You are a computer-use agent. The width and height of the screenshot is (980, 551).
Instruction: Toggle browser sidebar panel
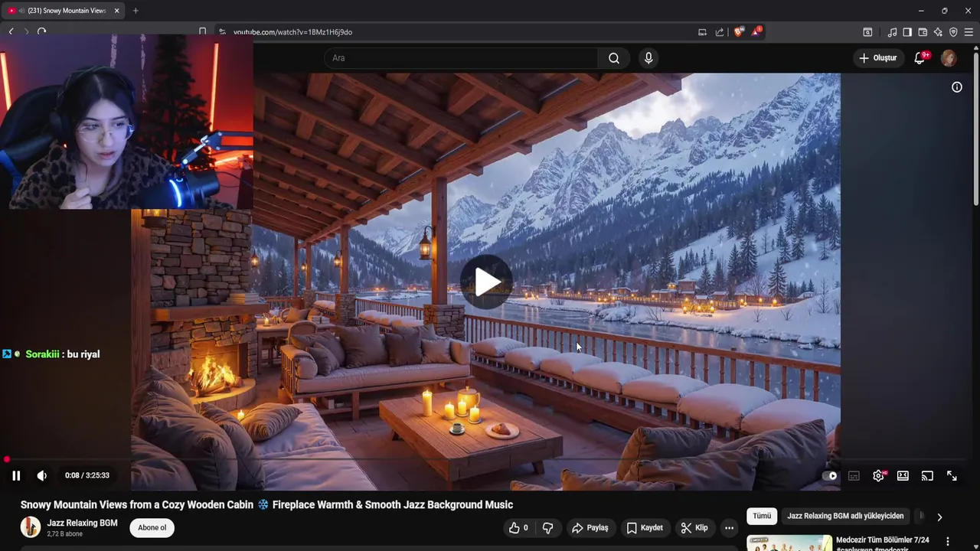[x=907, y=32]
